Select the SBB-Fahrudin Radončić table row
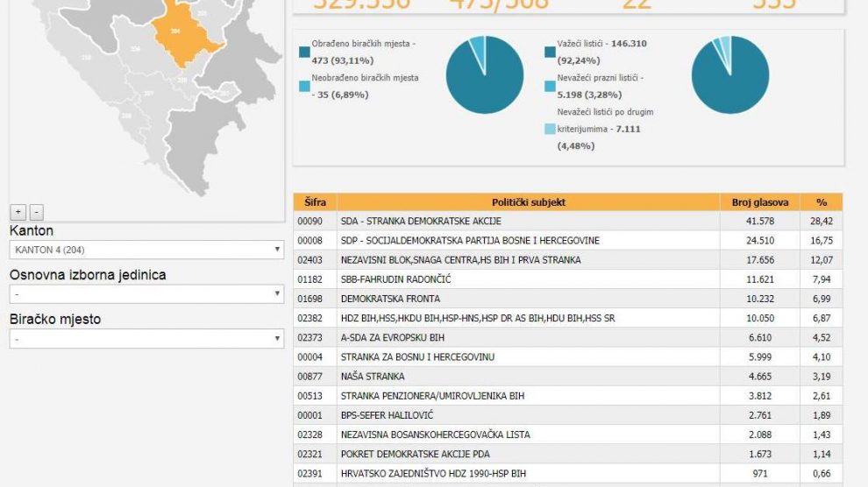868x487 pixels. [x=528, y=279]
